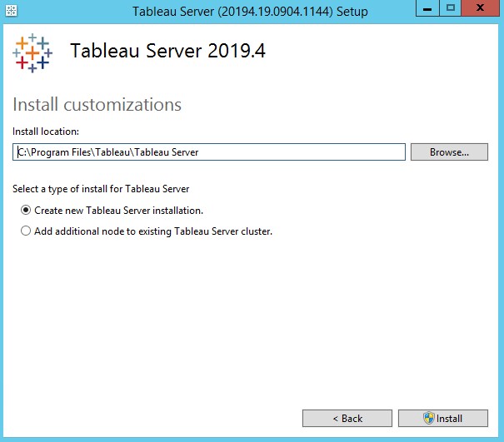Screen dimensions: 504x442
Task: Click the Tableau logo in the header
Action: [32, 52]
